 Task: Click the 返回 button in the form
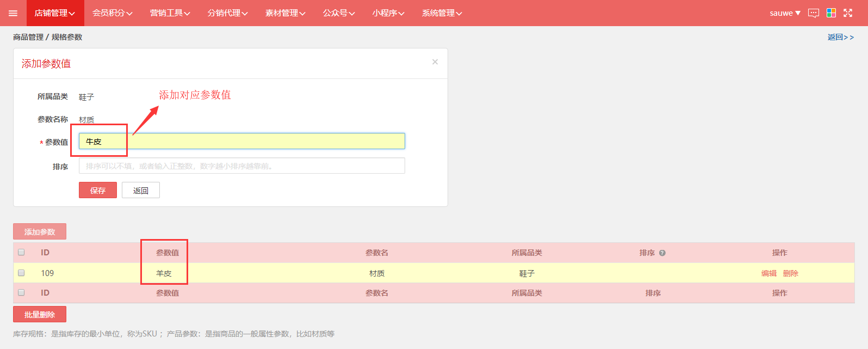click(x=141, y=190)
